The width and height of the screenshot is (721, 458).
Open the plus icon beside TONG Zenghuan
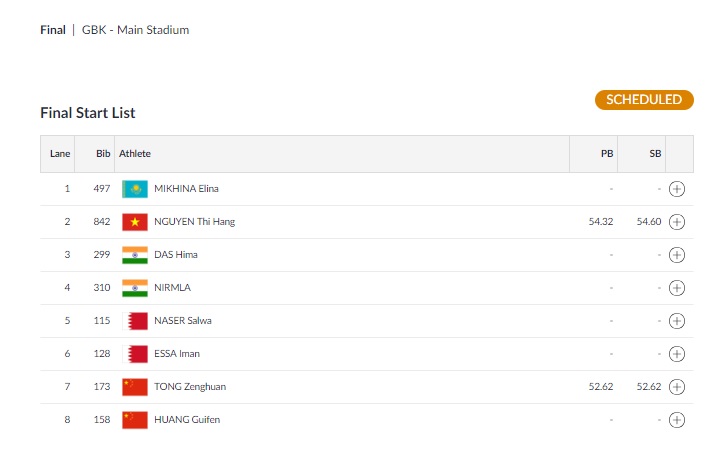tap(676, 387)
